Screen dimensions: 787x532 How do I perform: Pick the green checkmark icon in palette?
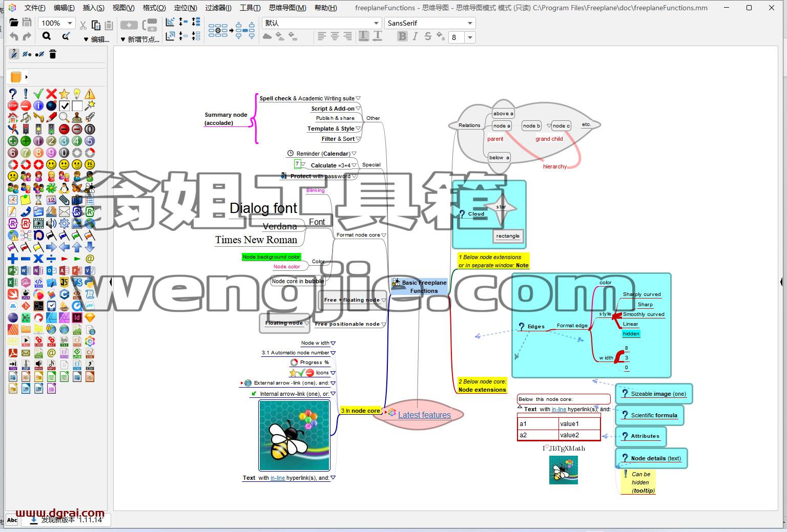click(x=38, y=94)
